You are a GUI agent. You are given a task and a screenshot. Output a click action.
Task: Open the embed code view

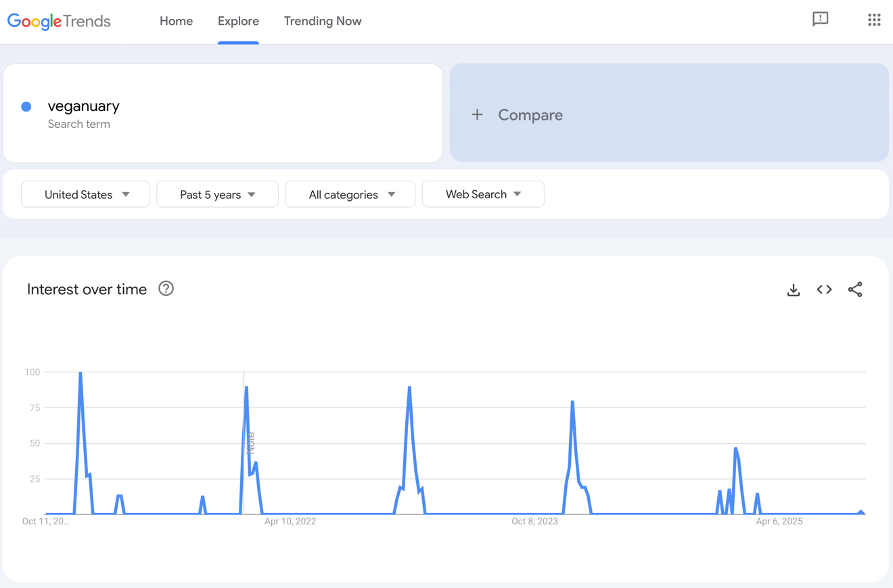(x=824, y=290)
